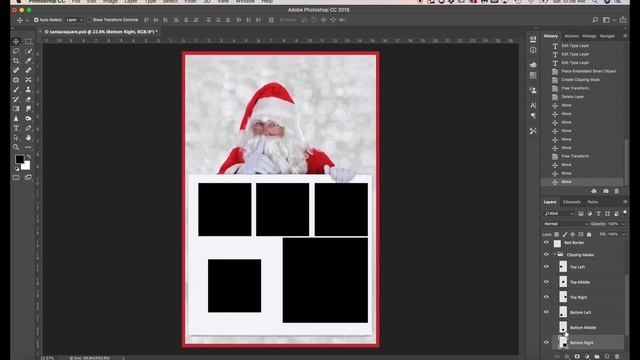
Task: Switch to the Navigator tab
Action: pyautogui.click(x=607, y=36)
